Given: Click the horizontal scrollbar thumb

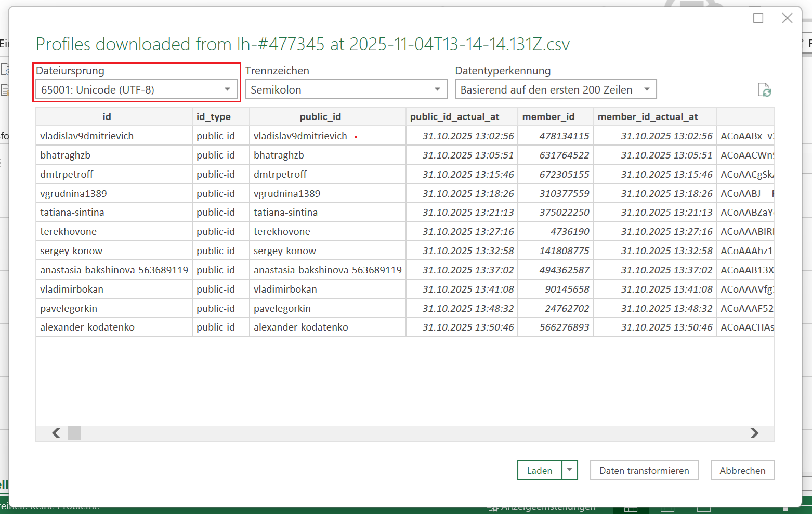Looking at the screenshot, I should 74,433.
